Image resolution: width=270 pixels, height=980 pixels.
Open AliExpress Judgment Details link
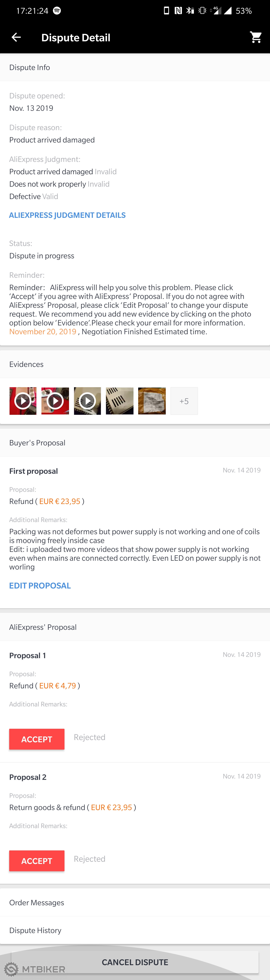67,215
